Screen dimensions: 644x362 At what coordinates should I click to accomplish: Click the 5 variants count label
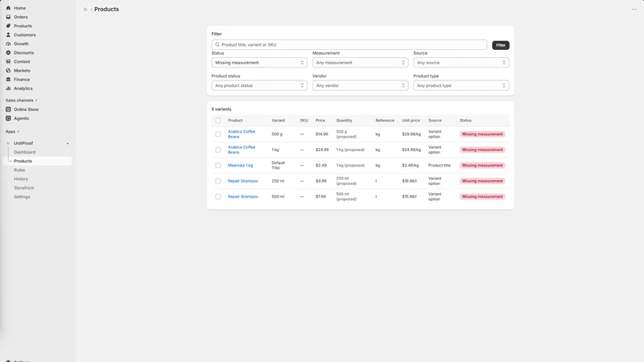click(221, 109)
